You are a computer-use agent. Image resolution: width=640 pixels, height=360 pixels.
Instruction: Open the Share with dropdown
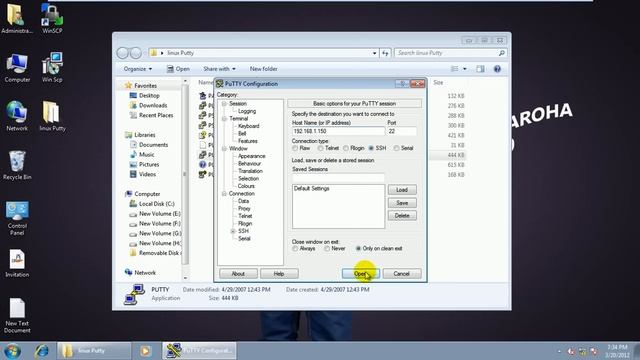[x=219, y=69]
